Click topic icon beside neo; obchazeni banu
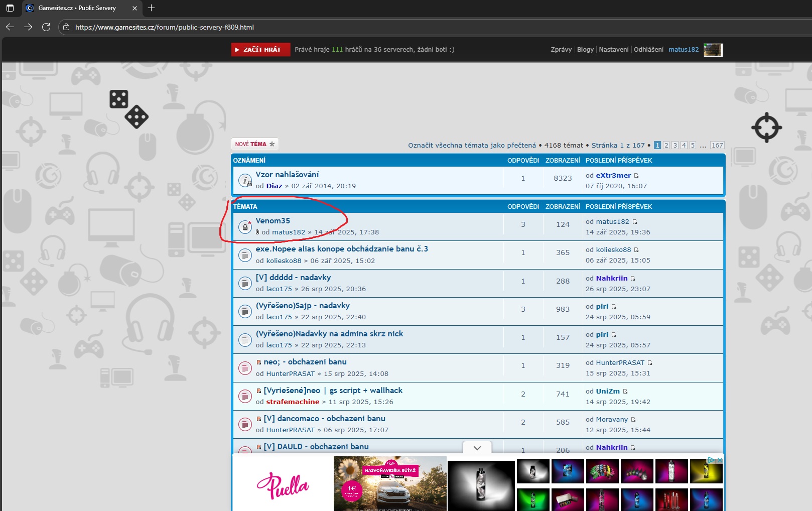812x511 pixels. (x=245, y=368)
